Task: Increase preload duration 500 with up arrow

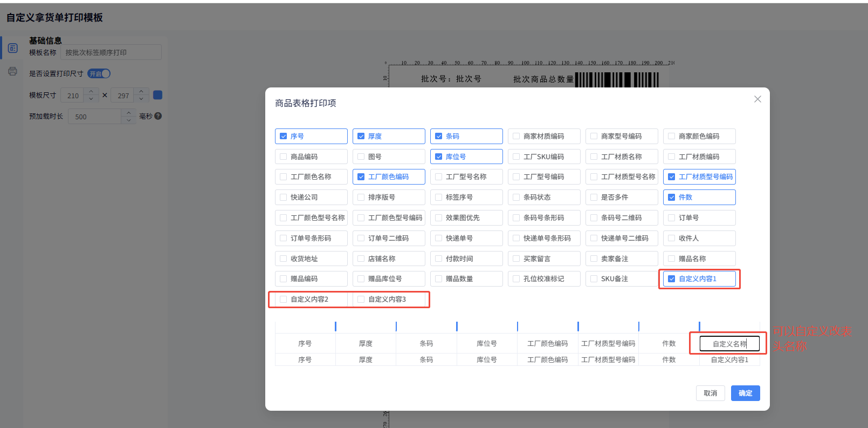Action: pos(128,113)
